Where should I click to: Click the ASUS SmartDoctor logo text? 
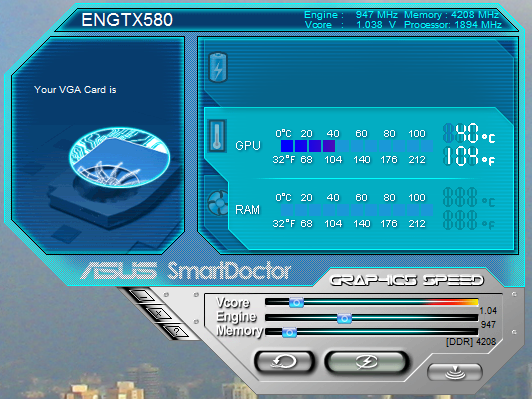click(x=186, y=271)
